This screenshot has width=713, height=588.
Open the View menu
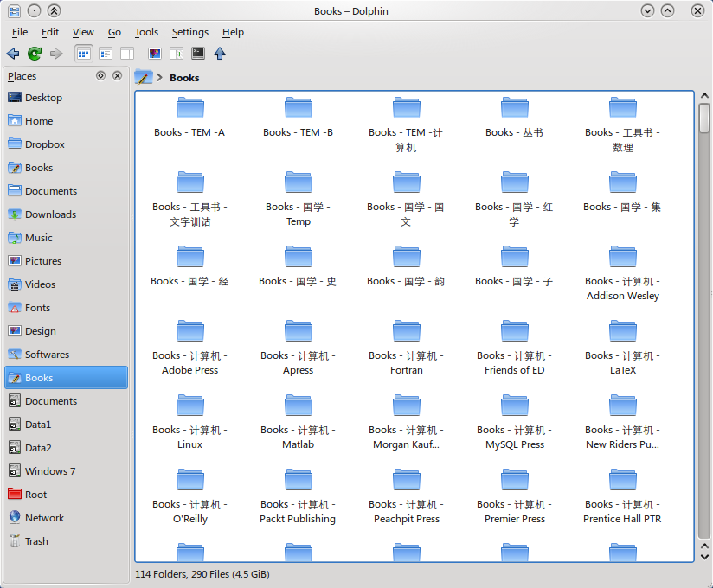click(83, 32)
